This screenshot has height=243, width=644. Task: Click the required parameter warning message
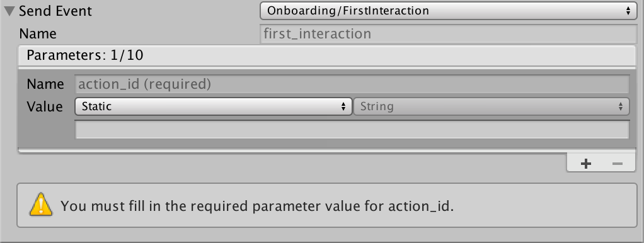(257, 206)
